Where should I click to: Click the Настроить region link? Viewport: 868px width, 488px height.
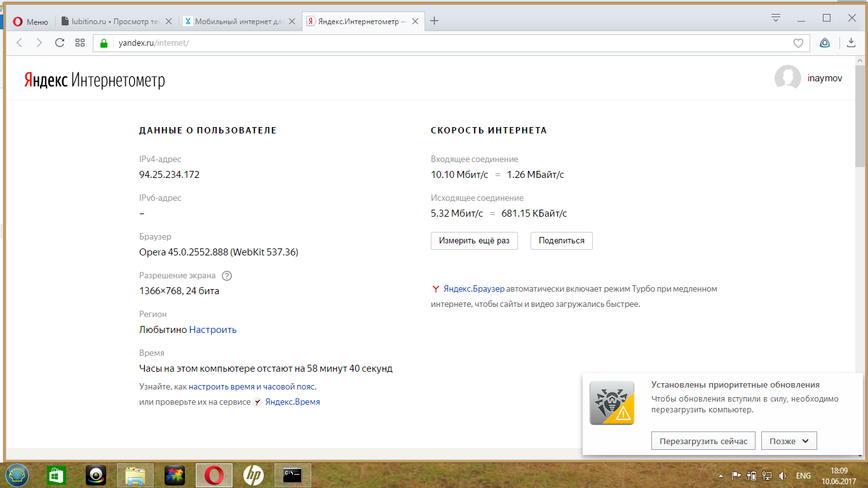pos(213,330)
